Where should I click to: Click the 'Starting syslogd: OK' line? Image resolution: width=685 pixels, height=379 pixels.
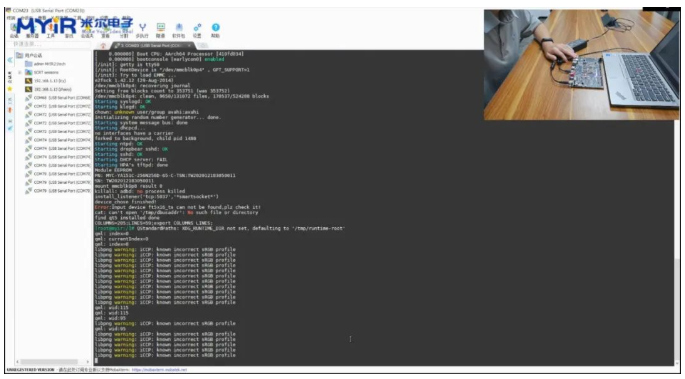coord(123,101)
